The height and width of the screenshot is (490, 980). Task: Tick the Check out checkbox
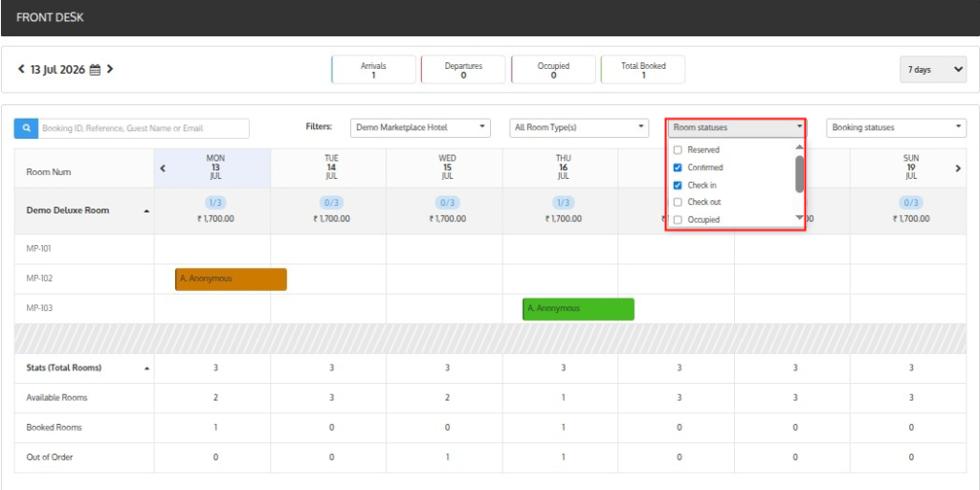[x=678, y=203]
